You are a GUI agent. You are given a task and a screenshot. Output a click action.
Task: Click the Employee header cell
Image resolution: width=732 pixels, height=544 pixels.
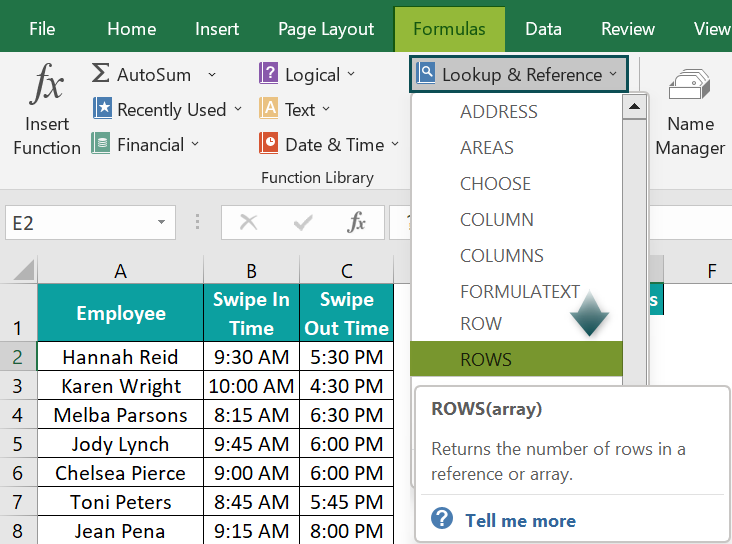click(x=120, y=313)
